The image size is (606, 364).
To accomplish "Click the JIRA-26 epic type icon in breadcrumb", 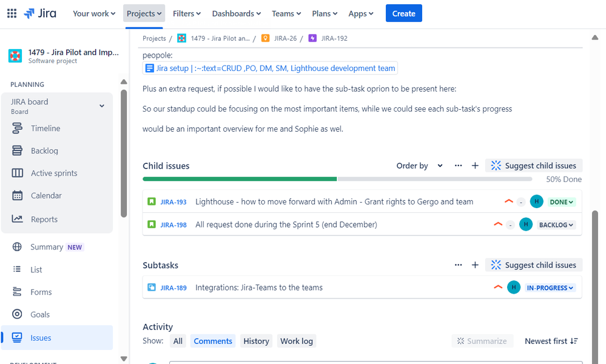I will click(x=265, y=38).
